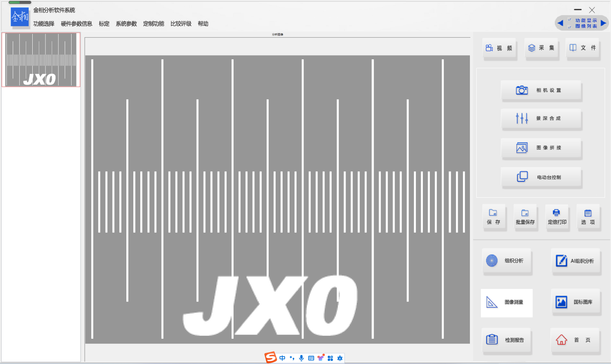The image size is (611, 364).
Task: Select the JXO ruler thumbnail in the image list
Action: tap(41, 60)
